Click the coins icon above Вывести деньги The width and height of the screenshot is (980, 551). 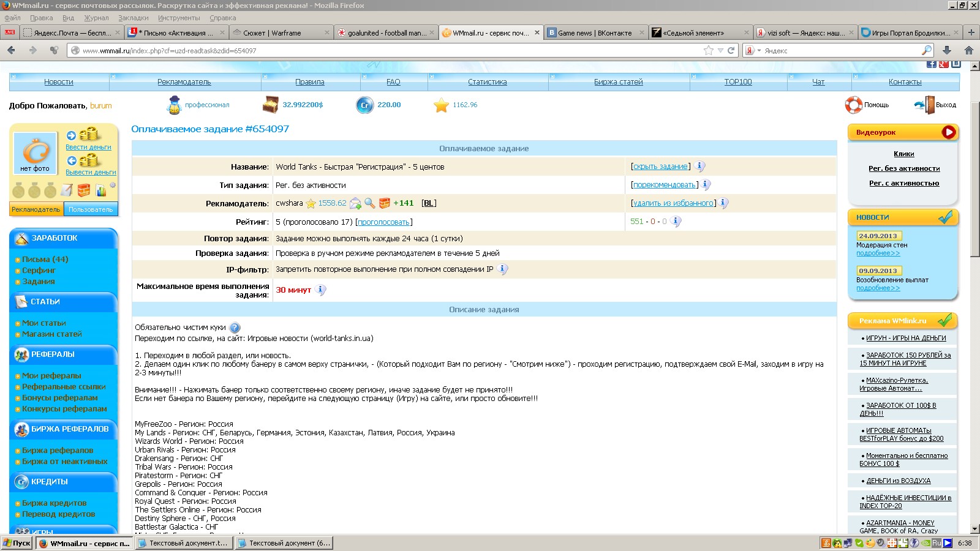coord(89,160)
